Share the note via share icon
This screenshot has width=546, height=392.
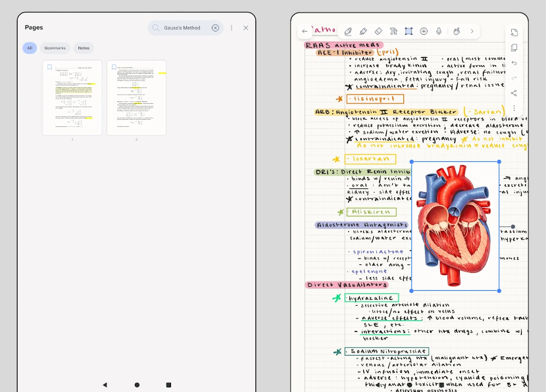(x=514, y=93)
